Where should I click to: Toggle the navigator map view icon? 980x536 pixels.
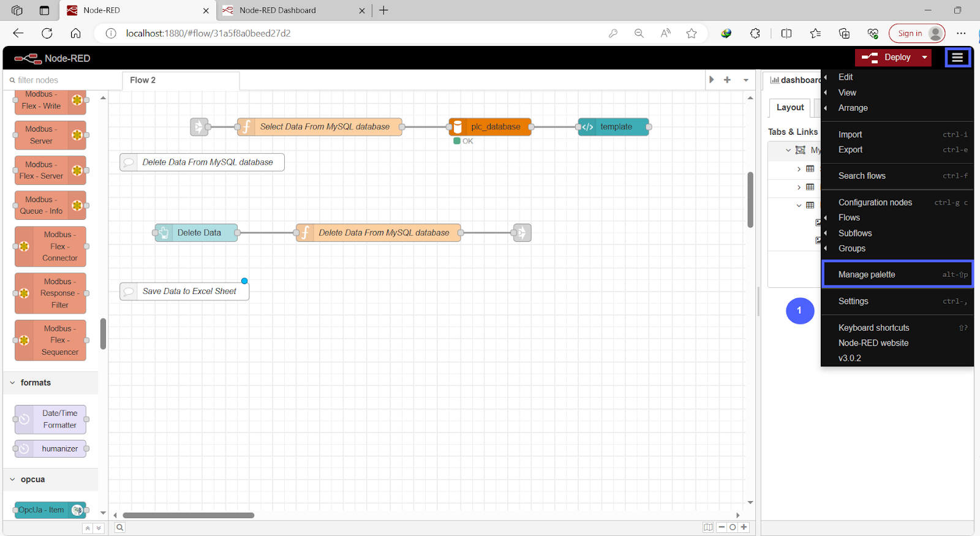click(x=709, y=527)
